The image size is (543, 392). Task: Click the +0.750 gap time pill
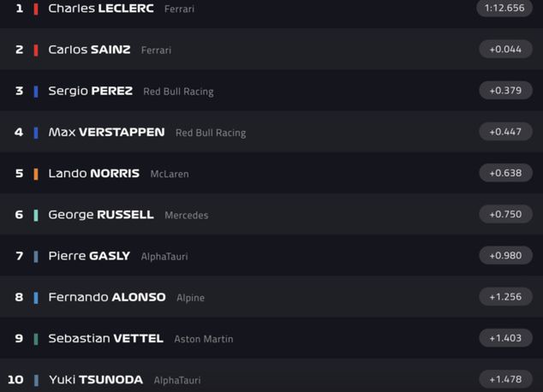click(x=505, y=214)
